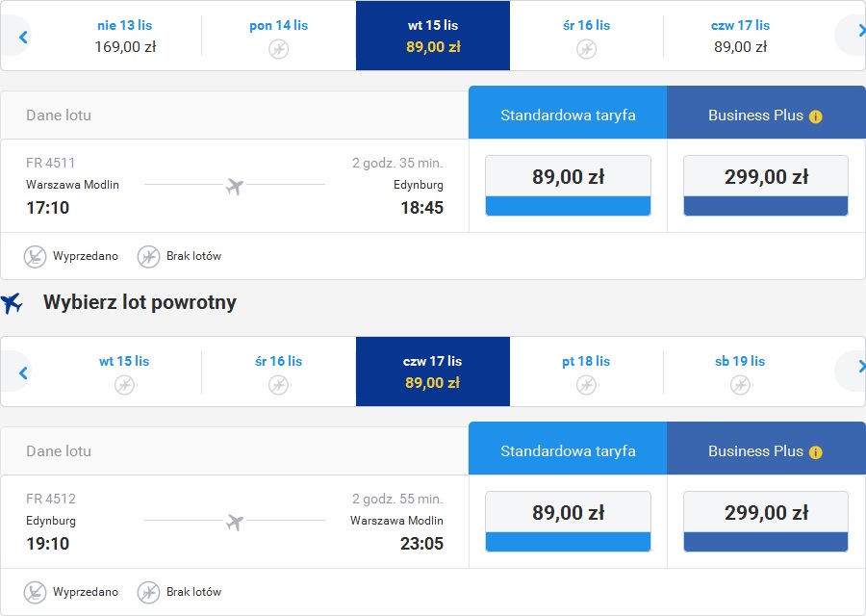Viewport: 866px width, 616px height.
Task: Click the outbound Business Plus info icon
Action: 815,116
